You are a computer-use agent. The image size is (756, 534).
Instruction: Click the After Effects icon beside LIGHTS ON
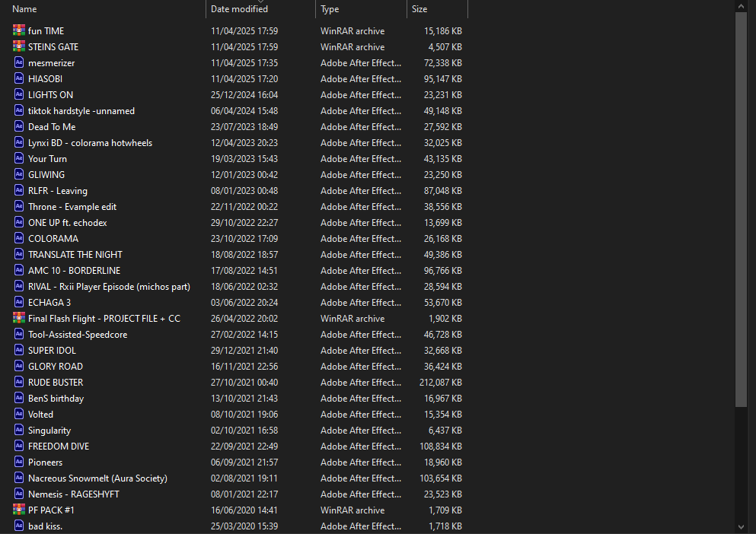pos(19,94)
